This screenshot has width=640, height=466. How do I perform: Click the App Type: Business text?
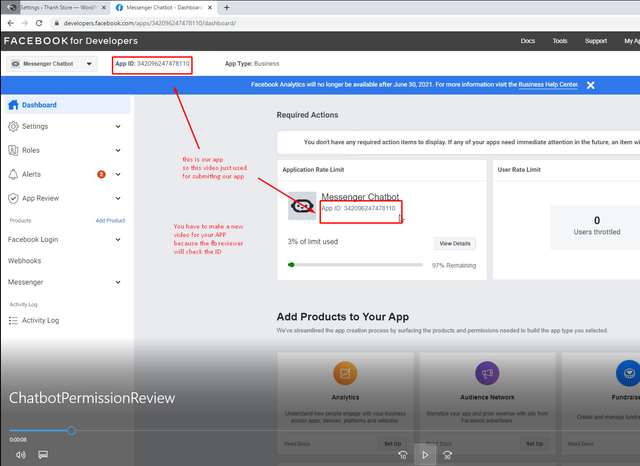252,64
